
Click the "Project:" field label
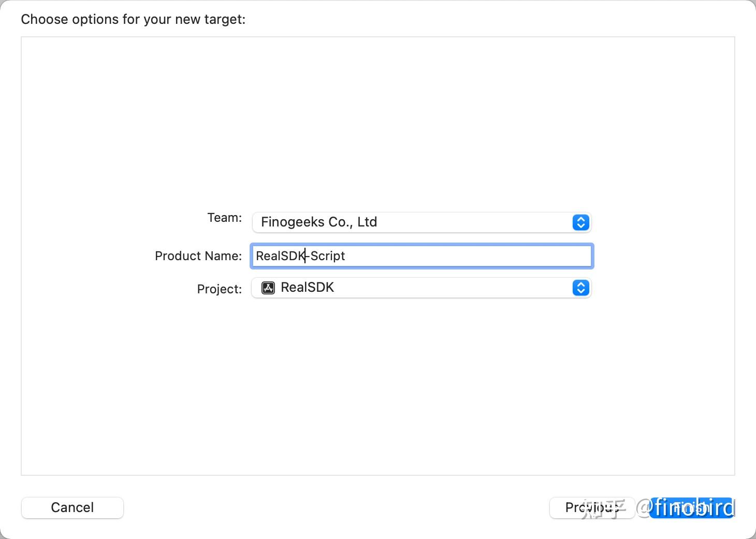click(219, 289)
